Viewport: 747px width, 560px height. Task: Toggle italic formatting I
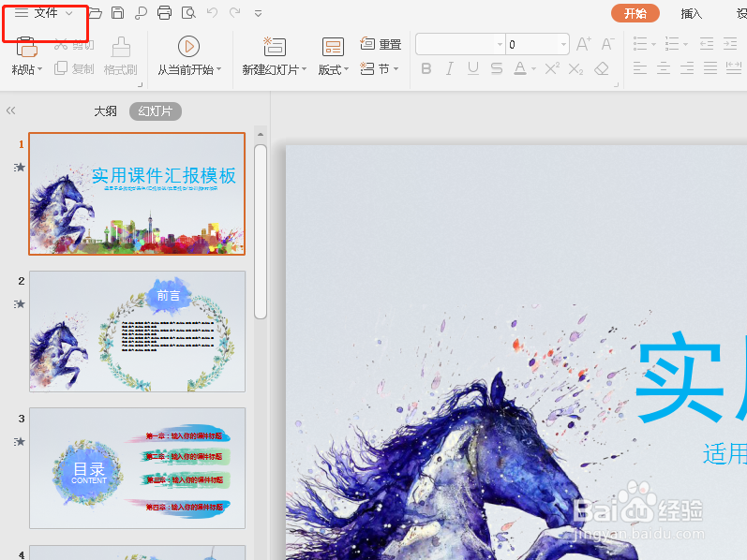(x=449, y=69)
